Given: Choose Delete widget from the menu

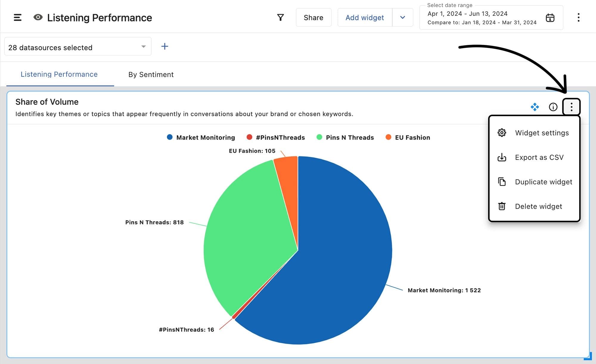Looking at the screenshot, I should 534,206.
